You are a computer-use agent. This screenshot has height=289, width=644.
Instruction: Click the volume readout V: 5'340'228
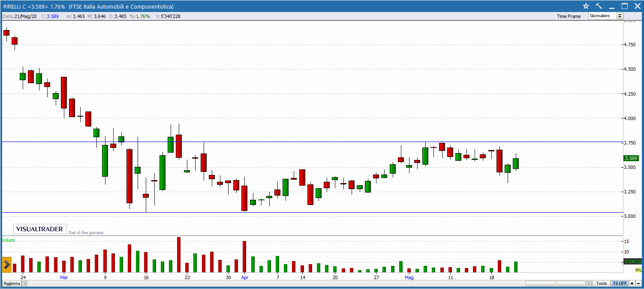(x=168, y=16)
